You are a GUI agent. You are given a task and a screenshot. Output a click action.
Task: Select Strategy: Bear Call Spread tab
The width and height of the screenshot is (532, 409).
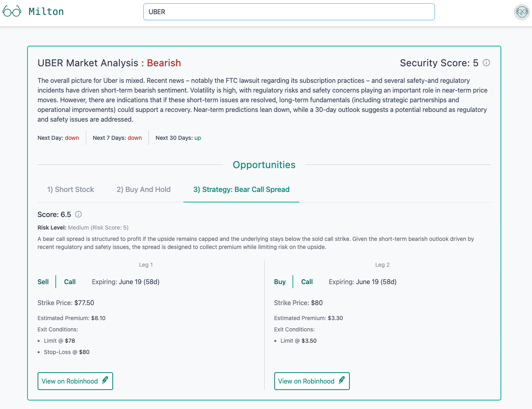point(241,190)
